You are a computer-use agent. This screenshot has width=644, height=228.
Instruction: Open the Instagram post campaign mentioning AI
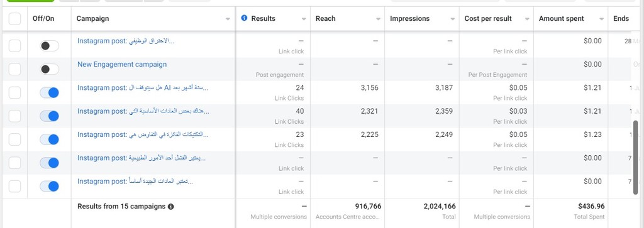pyautogui.click(x=143, y=88)
